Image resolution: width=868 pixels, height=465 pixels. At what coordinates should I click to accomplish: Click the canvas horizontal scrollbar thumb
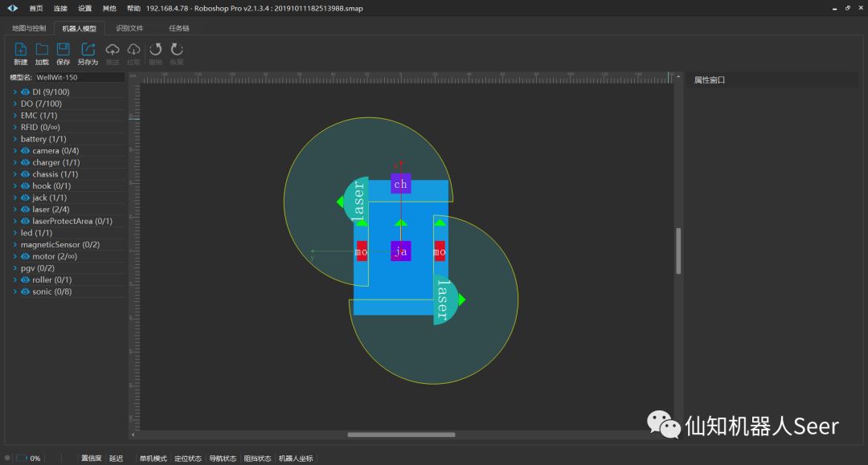(x=400, y=434)
